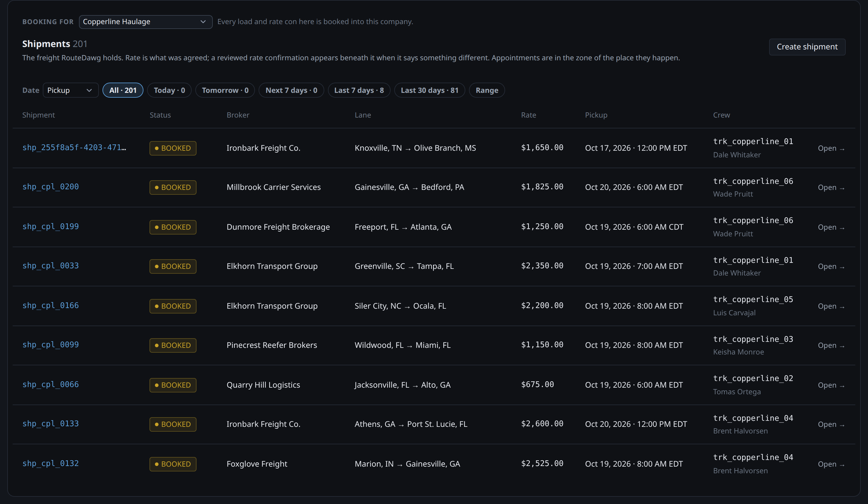The width and height of the screenshot is (868, 504).
Task: Click trk_copperline_03 crew cell
Action: [753, 339]
